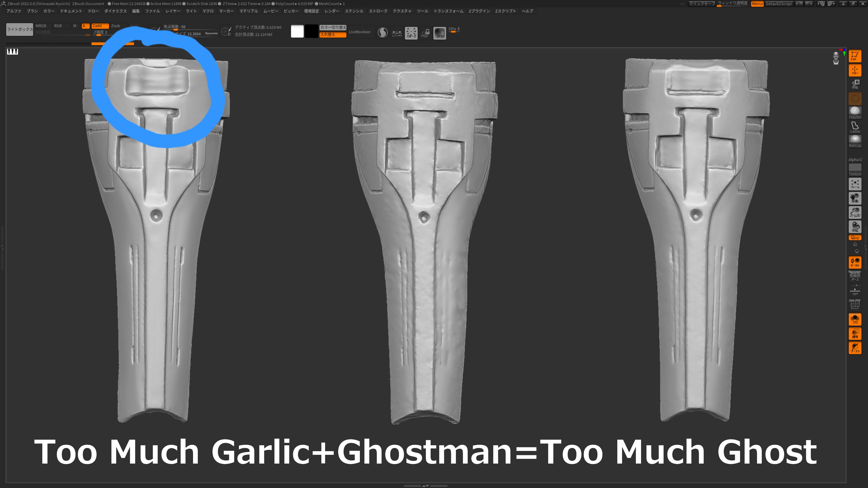Open the Alpha (アルファ) menu

coord(14,11)
